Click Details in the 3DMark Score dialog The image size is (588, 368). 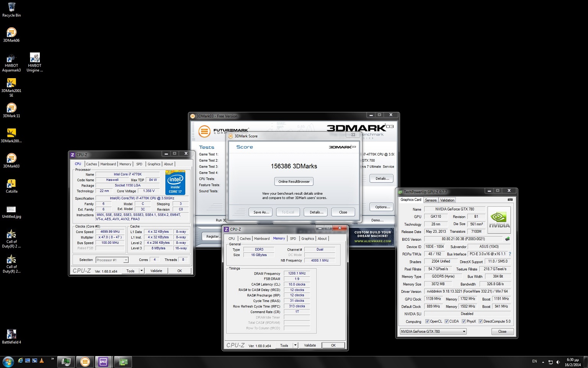pos(316,212)
